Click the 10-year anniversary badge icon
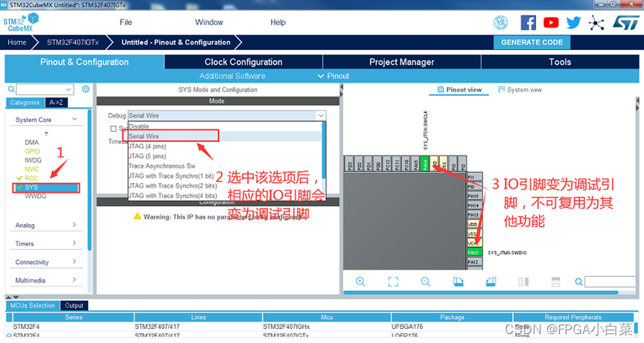The image size is (644, 343). tap(500, 22)
